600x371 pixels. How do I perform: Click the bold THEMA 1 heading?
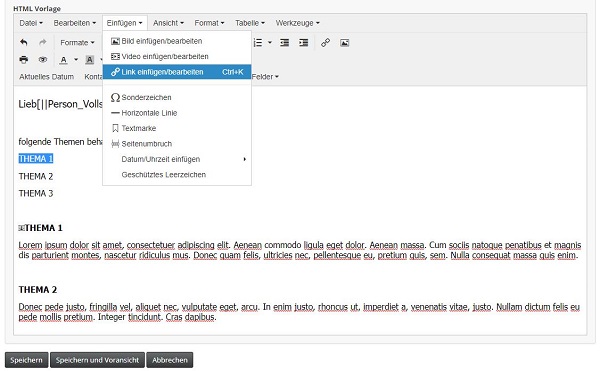click(43, 228)
